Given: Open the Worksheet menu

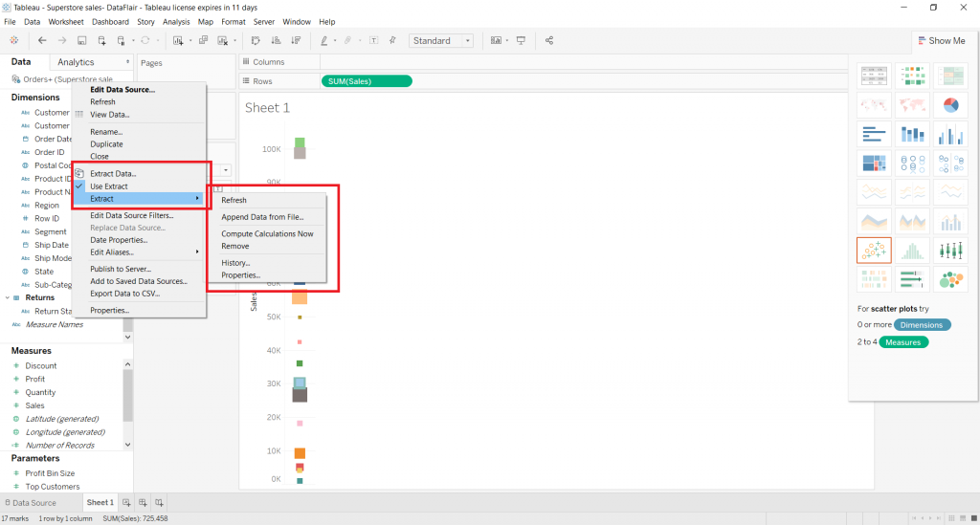Looking at the screenshot, I should (x=66, y=22).
